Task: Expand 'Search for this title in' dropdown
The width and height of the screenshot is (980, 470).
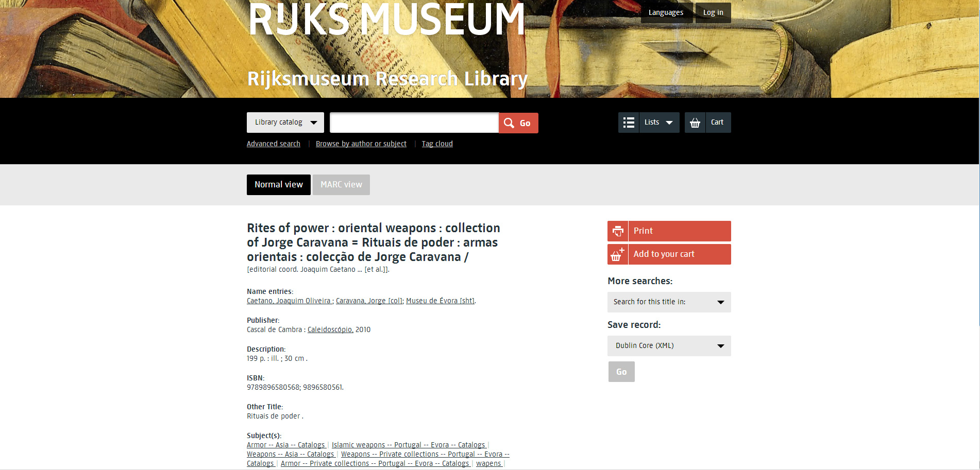Action: tap(669, 302)
